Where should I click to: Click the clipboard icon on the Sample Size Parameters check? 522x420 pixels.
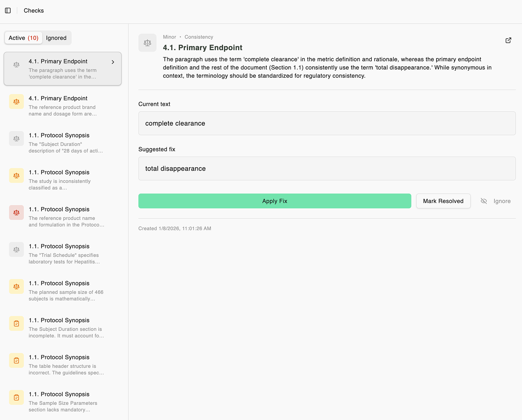(x=16, y=397)
